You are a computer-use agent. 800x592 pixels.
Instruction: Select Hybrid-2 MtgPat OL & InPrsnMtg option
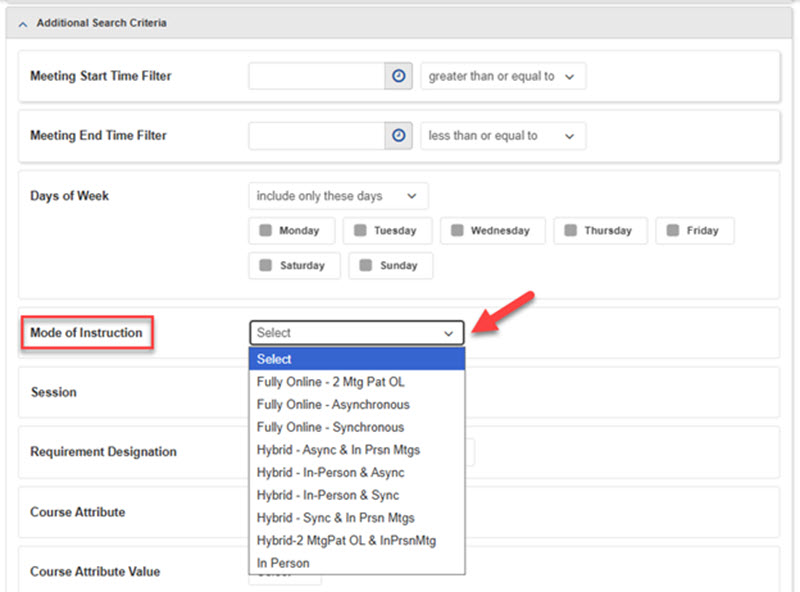point(346,541)
